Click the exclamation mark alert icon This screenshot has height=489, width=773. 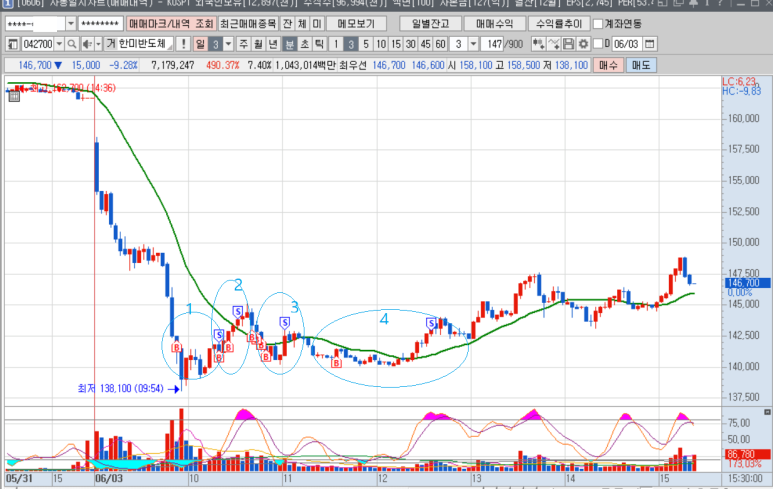[183, 44]
